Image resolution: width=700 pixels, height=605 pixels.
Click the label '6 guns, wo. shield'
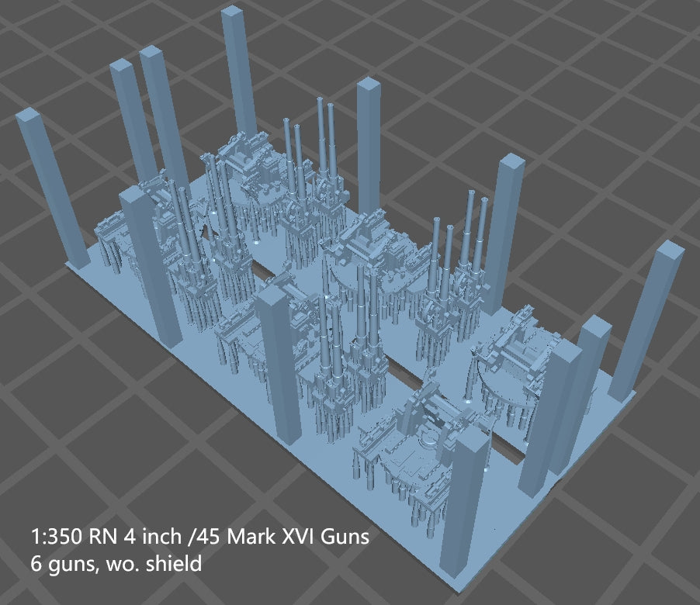coord(116,561)
